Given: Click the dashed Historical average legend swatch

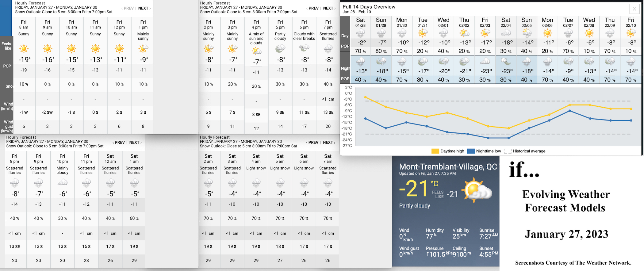Looking at the screenshot, I should coord(508,151).
